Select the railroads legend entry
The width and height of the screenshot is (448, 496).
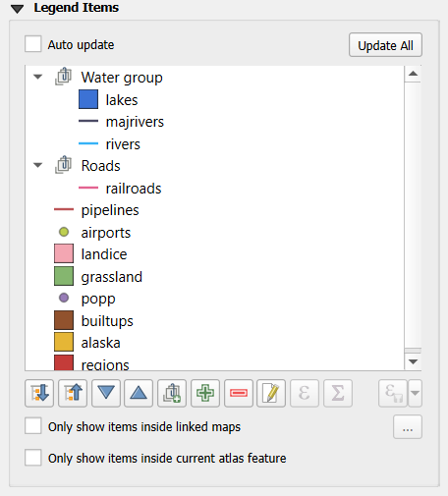[134, 189]
